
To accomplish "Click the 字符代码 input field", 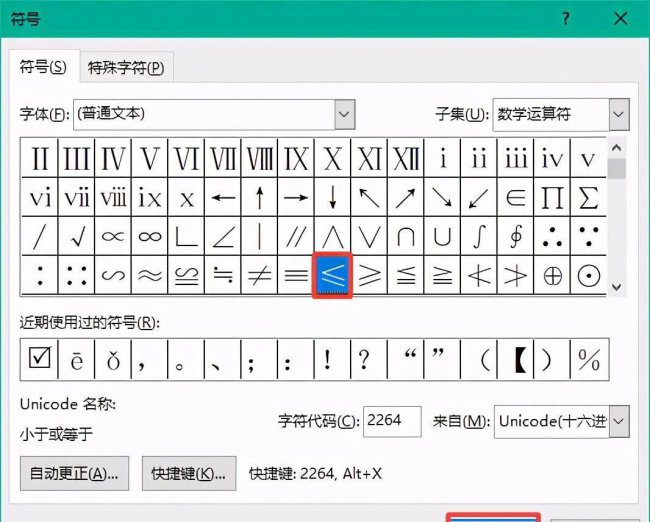I will pyautogui.click(x=392, y=421).
